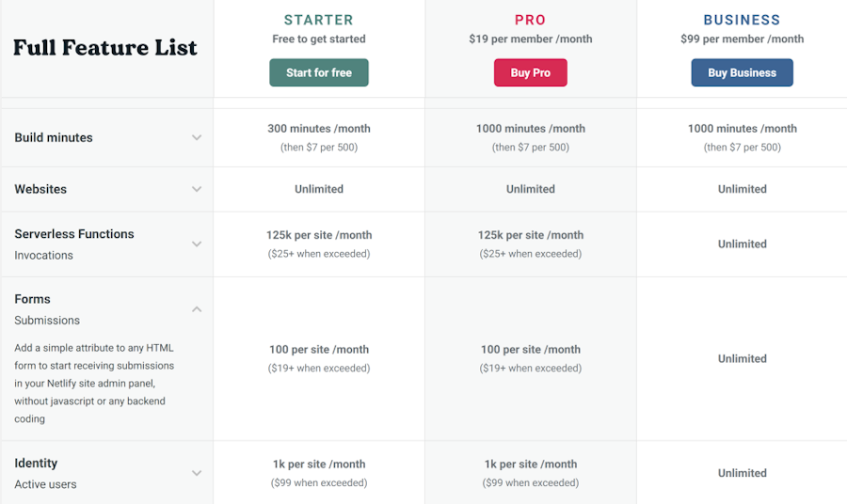Click Starter's 300 minutes /month cell
Screen dimensions: 847x504
point(319,129)
